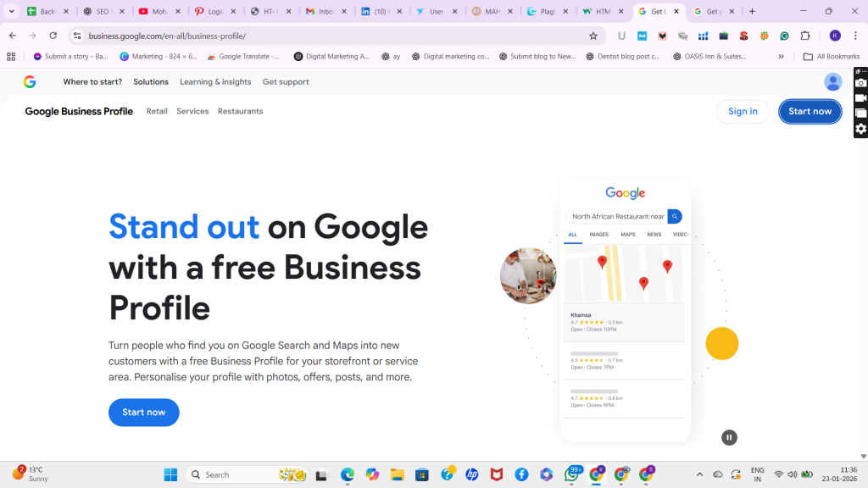Open the tab search dropdown arrow
Screen dimensions: 868x488
(12, 12)
